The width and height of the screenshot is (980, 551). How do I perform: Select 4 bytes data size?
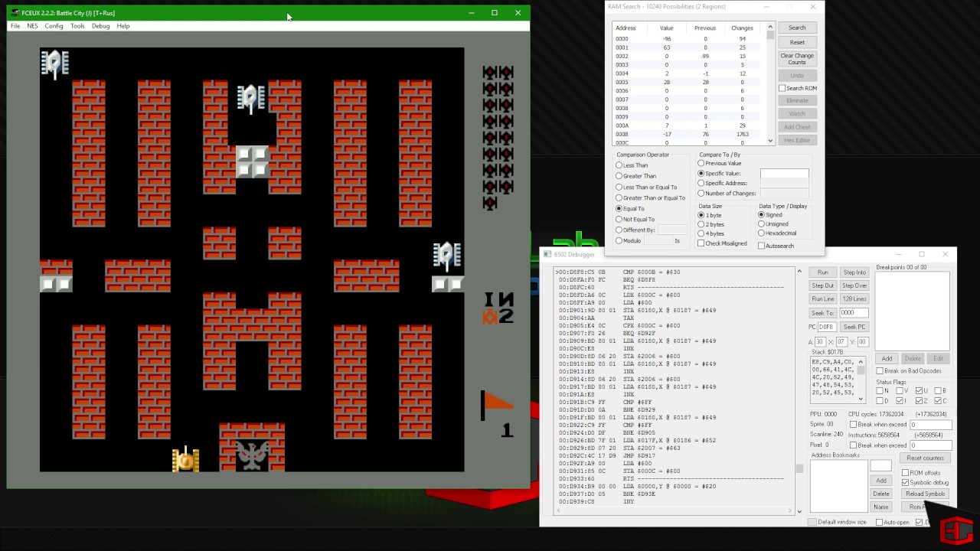click(701, 233)
